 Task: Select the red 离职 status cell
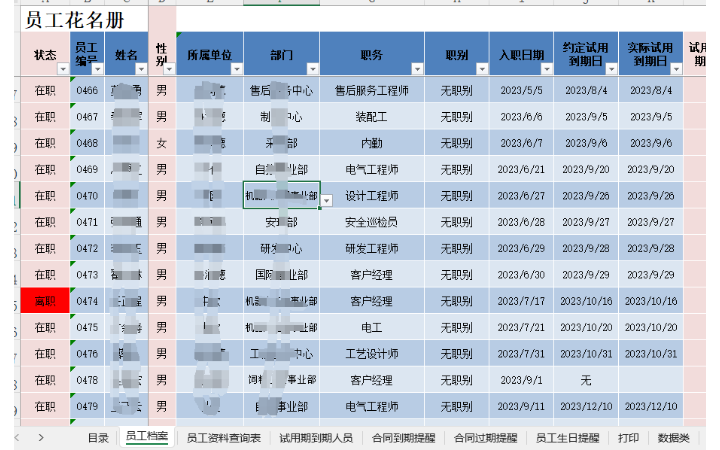pos(45,301)
